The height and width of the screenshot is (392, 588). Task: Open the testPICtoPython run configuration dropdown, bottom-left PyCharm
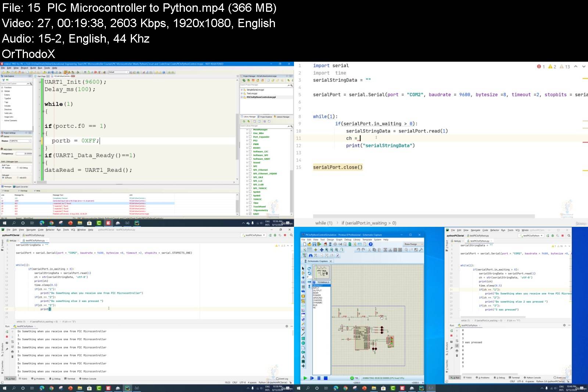tap(254, 235)
